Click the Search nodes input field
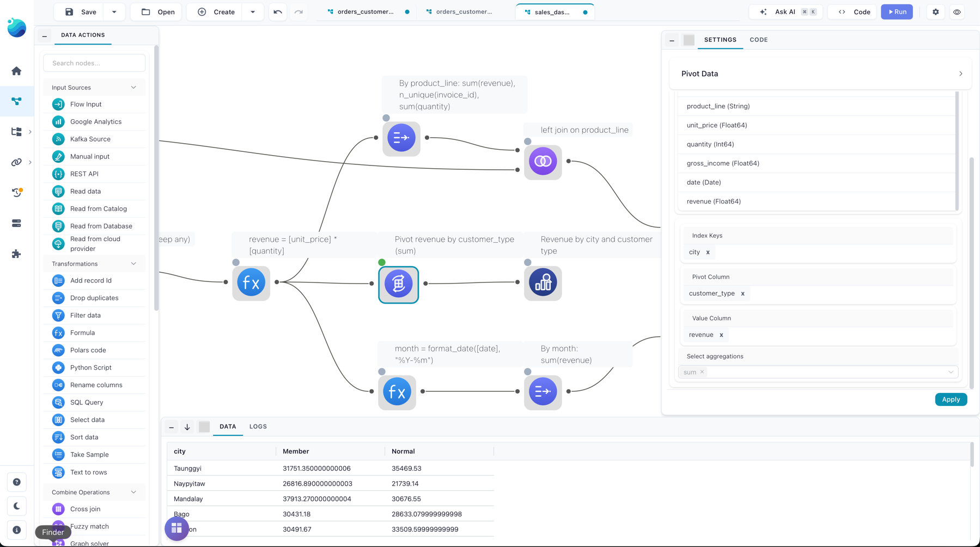This screenshot has height=547, width=980. click(94, 63)
